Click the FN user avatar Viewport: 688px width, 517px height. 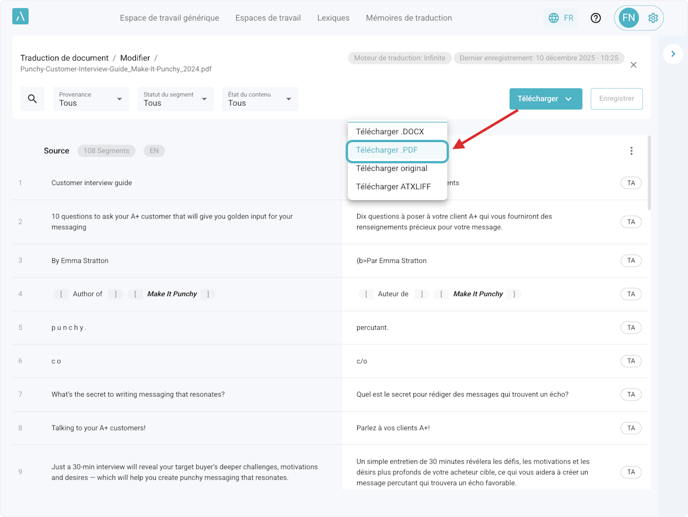point(628,18)
